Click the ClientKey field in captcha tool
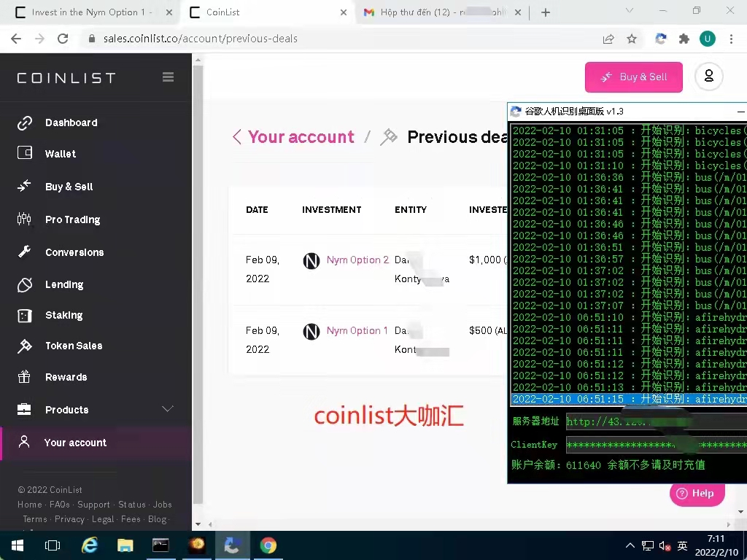This screenshot has width=747, height=560. pyautogui.click(x=657, y=446)
